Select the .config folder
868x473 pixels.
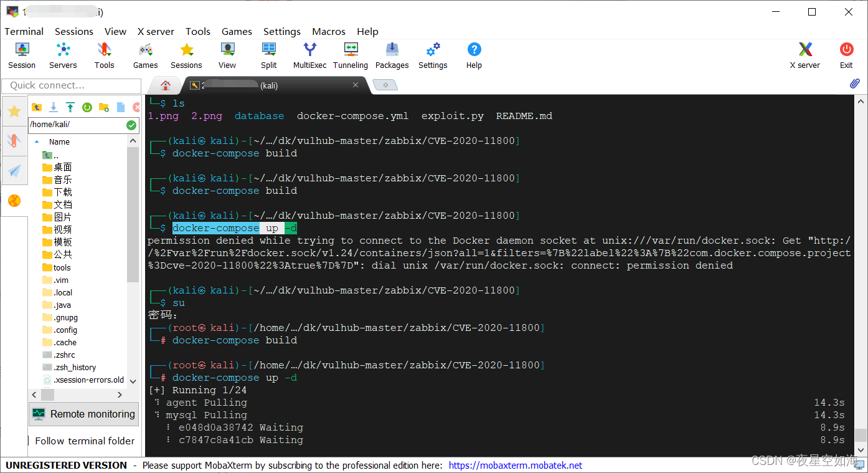[60, 330]
